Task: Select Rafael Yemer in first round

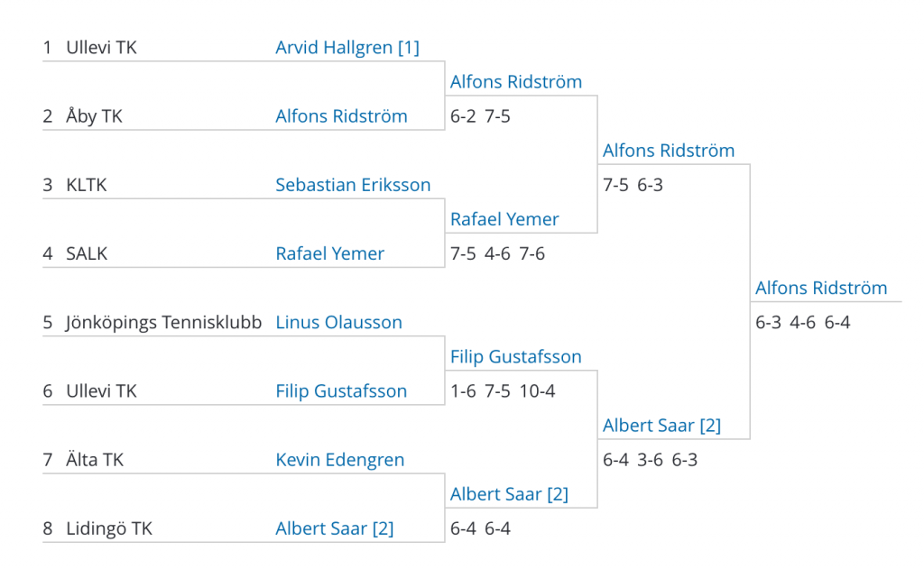Action: (x=329, y=254)
